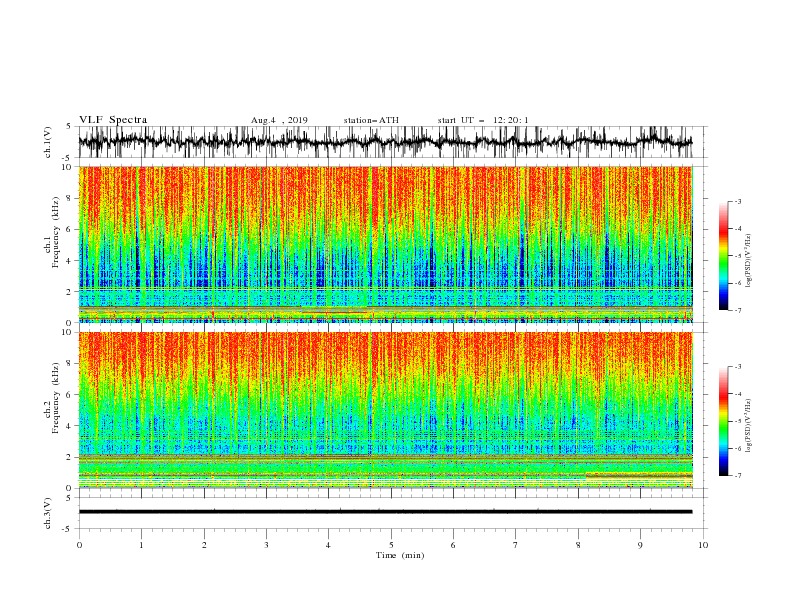792x612 pixels.
Task: Click the time axis tick label "1"
Action: tap(142, 545)
